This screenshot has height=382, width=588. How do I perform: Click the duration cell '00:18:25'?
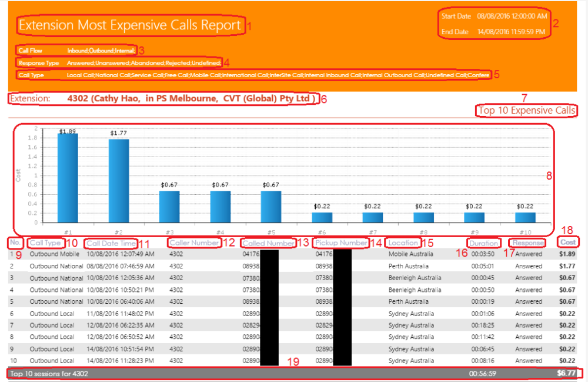point(483,325)
